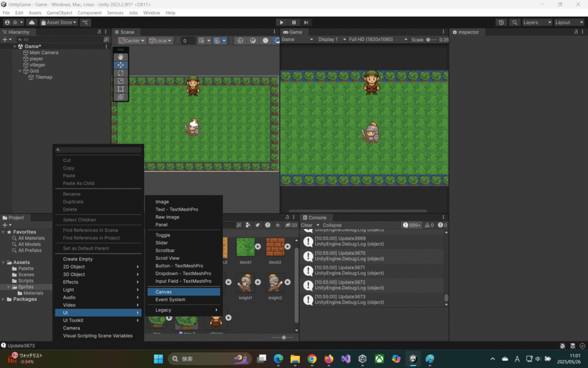
Task: Open the Center pivot dropdown
Action: (131, 41)
